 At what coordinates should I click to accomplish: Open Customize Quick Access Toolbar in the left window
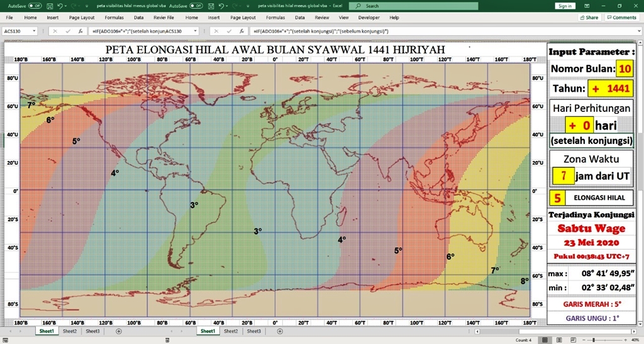[x=87, y=6]
